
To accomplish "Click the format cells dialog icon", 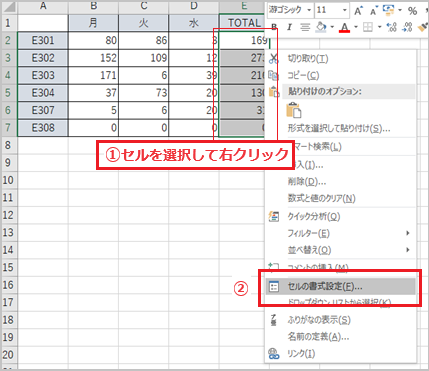I will pos(274,287).
